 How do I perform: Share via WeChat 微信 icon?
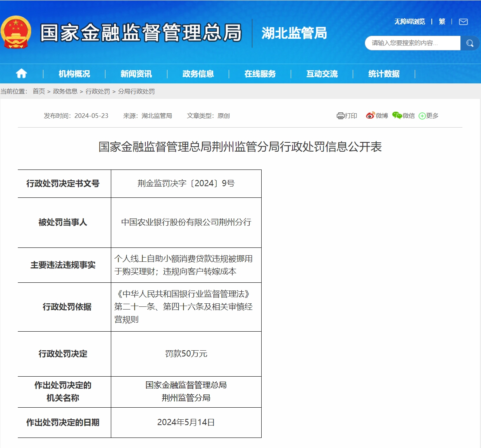[403, 116]
